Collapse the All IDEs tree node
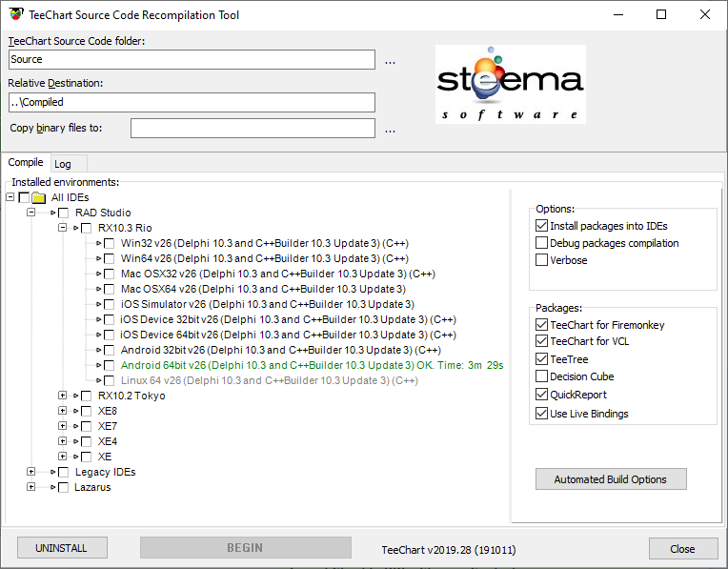This screenshot has width=728, height=569. pyautogui.click(x=10, y=197)
